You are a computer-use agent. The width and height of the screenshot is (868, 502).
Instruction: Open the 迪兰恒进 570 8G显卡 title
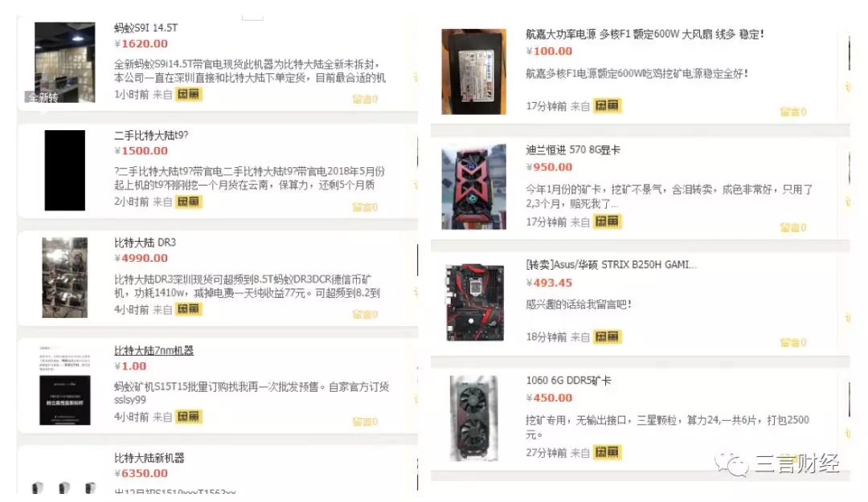pos(573,150)
